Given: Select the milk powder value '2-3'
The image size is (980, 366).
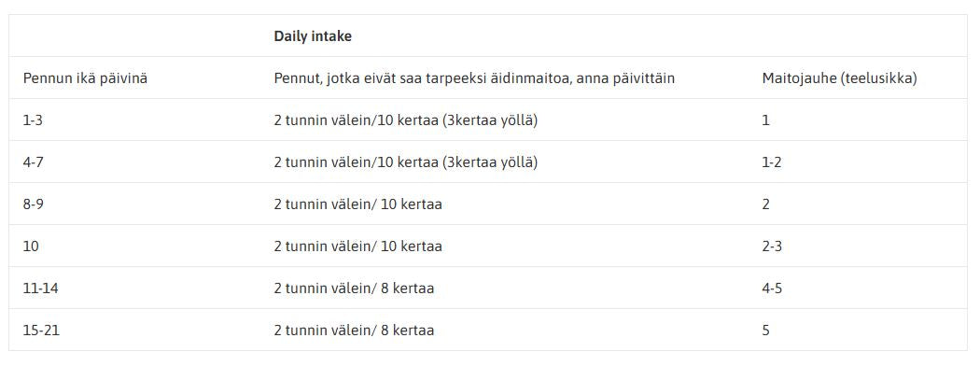Looking at the screenshot, I should click(772, 246).
